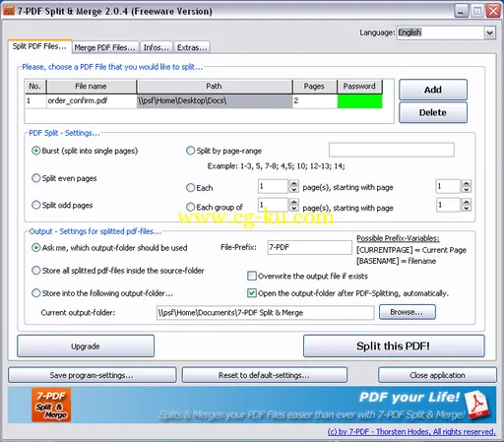Increase Each group starting page spinner
This screenshot has height=442, width=504.
467,202
